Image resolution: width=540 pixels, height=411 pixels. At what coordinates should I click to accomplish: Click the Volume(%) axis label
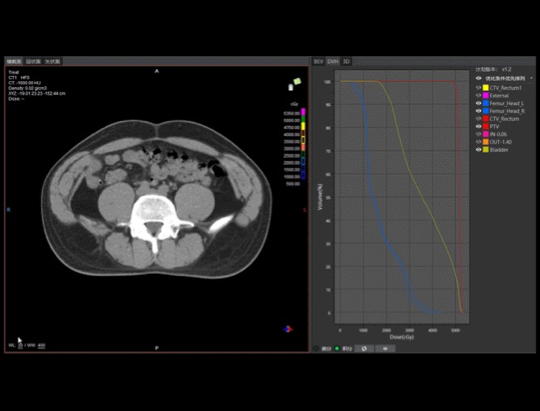coord(320,197)
